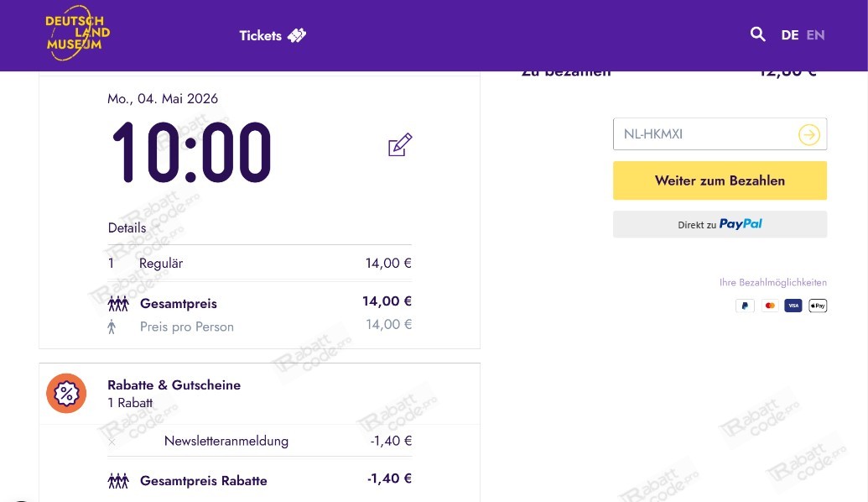Select the PayPal payment method icon
Image resolution: width=868 pixels, height=502 pixels.
click(745, 306)
